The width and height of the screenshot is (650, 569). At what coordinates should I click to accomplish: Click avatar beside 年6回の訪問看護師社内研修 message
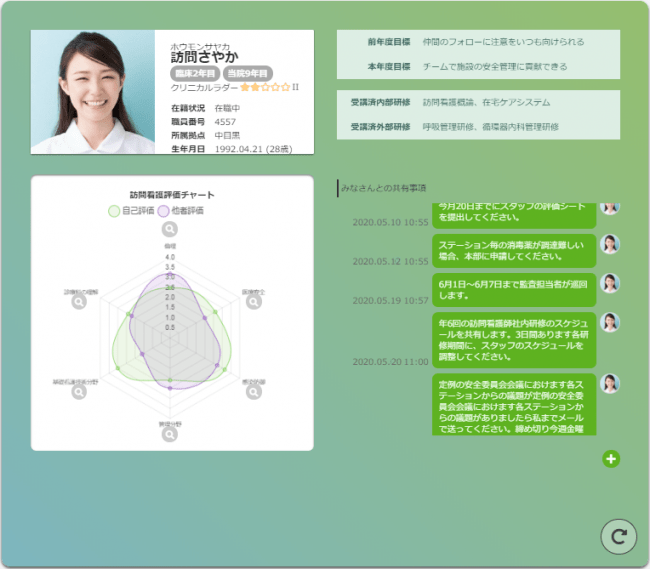point(610,322)
